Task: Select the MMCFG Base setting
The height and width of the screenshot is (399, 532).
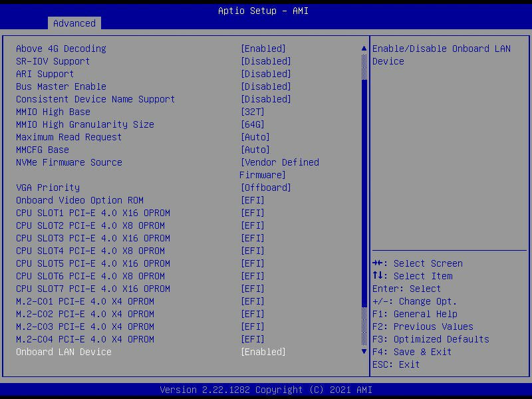Action: coord(43,150)
